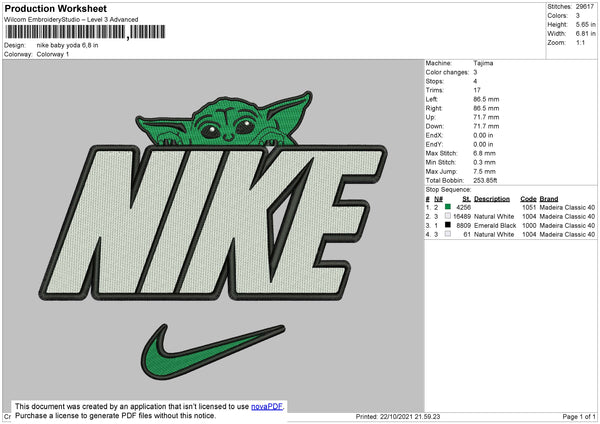Open the novaPDF link in the notice
This screenshot has width=600, height=424.
pos(267,406)
